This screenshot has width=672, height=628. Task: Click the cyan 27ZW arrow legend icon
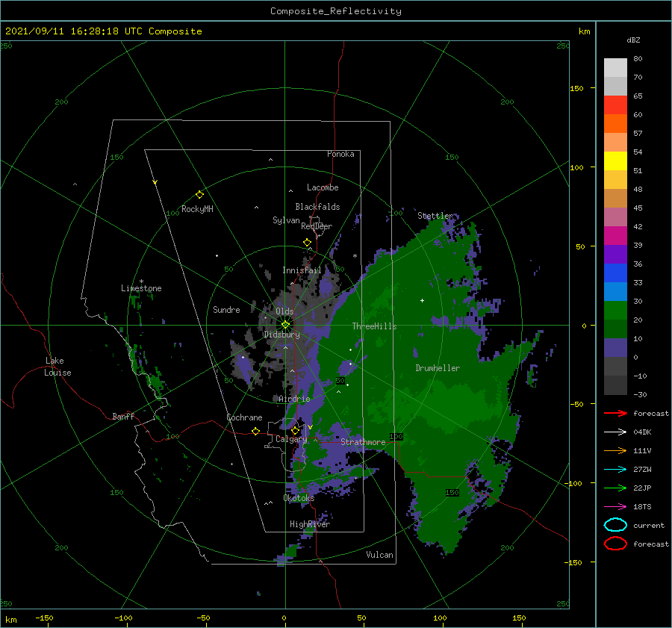point(615,470)
